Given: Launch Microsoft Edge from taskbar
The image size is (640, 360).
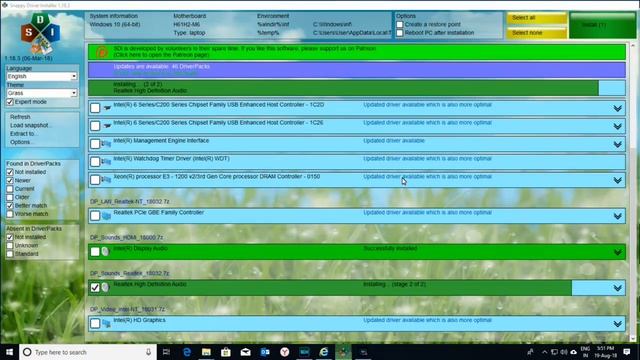Looking at the screenshot, I should 187,352.
